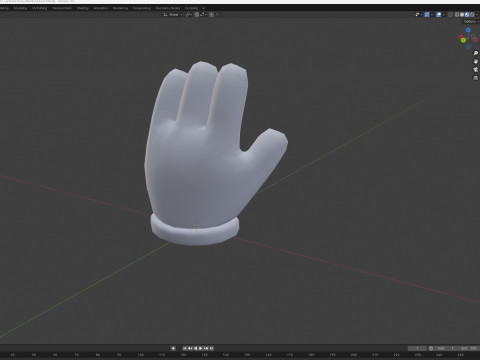Screen dimensions: 480x360
Task: Switch perspective/orthographic view grid icon
Action: click(x=476, y=78)
